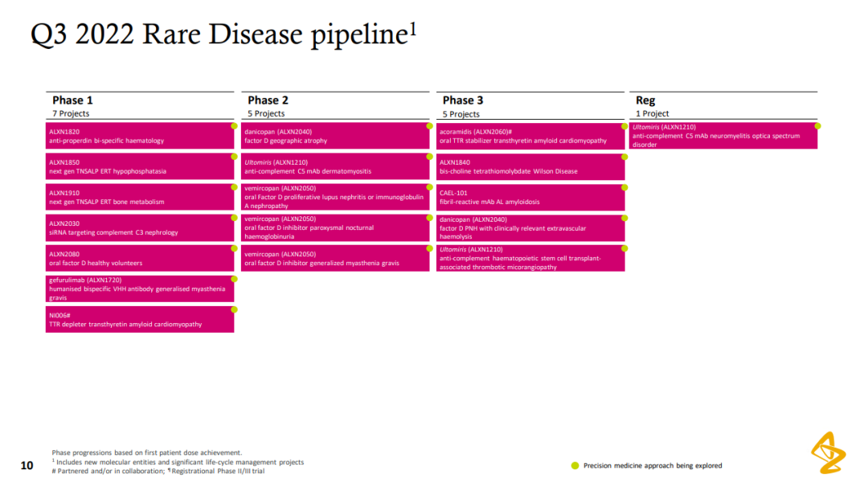Select the vemircopan generalized myasthenia gravis box
Screen dimensions: 868x487
point(335,259)
